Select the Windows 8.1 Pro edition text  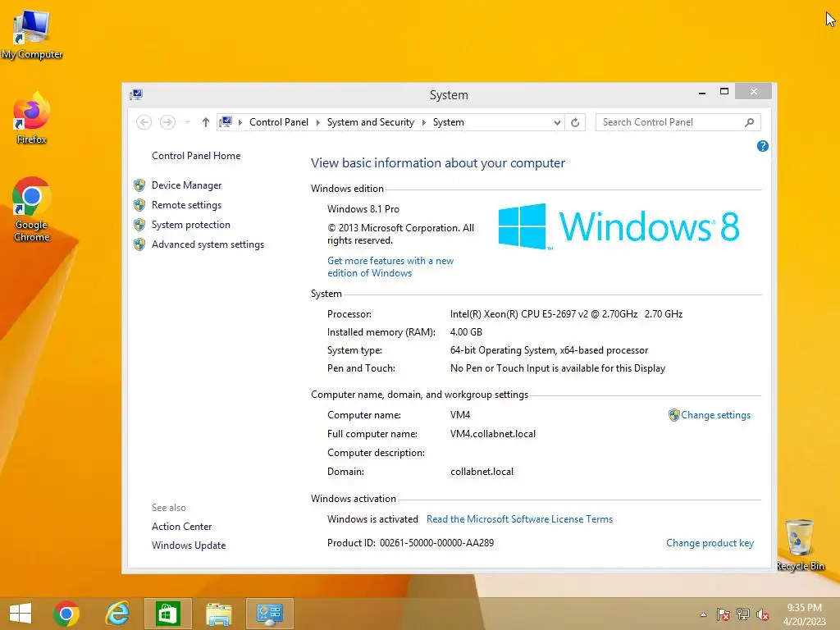coord(363,209)
